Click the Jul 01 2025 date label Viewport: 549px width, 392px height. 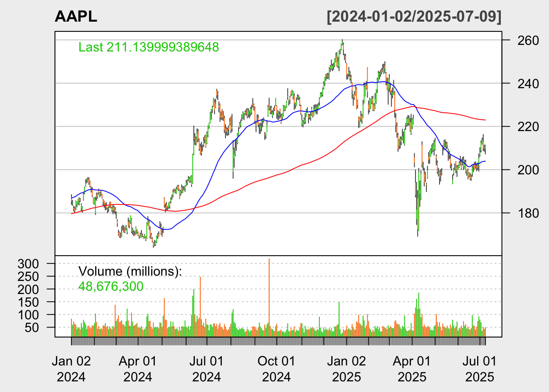(480, 369)
